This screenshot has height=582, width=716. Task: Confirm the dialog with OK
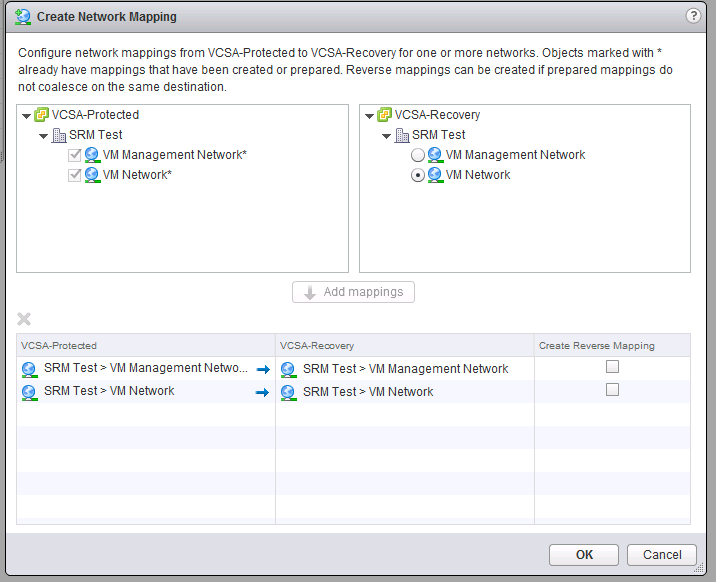point(584,555)
